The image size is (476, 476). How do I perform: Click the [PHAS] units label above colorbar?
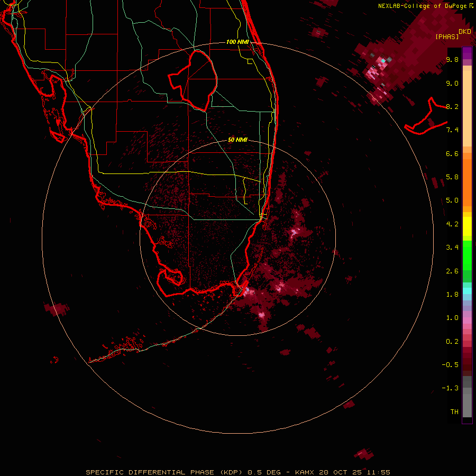pyautogui.click(x=447, y=36)
